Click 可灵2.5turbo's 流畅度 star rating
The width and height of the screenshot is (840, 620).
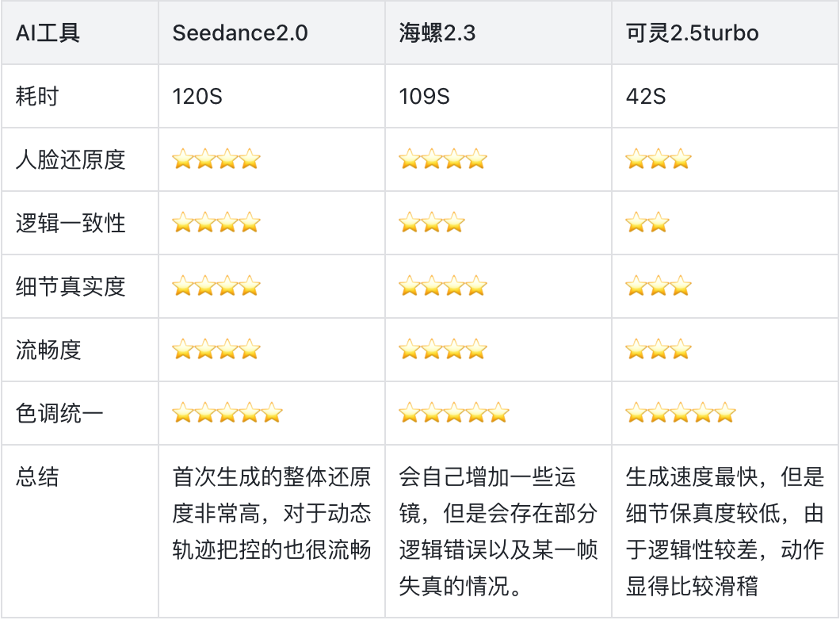pyautogui.click(x=659, y=350)
